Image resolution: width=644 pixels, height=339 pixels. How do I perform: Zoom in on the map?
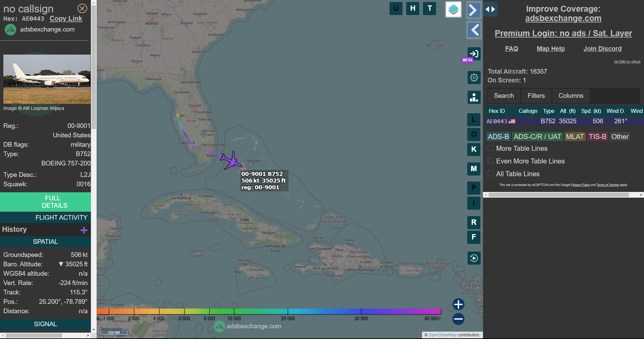click(x=458, y=304)
